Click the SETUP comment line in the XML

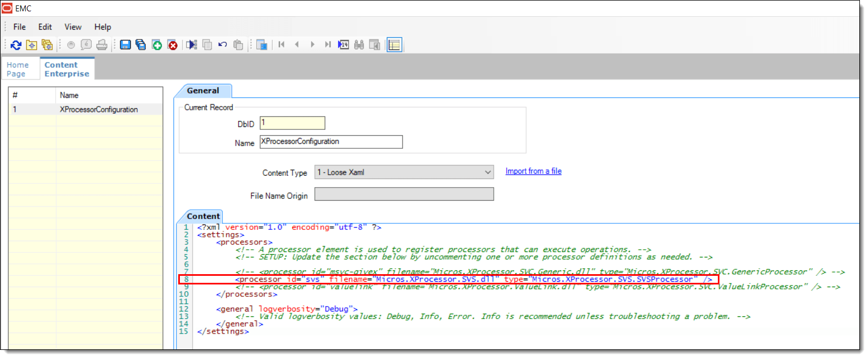[474, 257]
